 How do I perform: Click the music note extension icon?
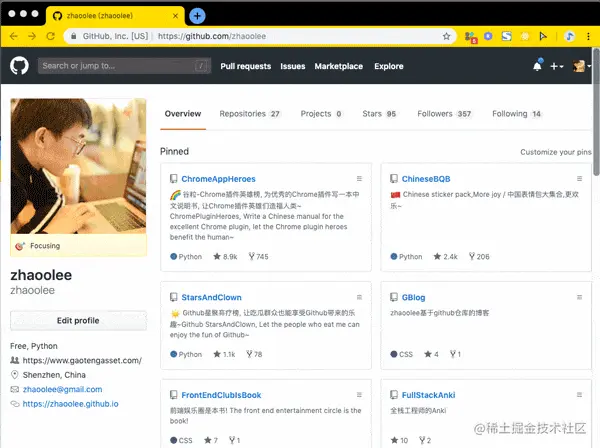point(569,36)
